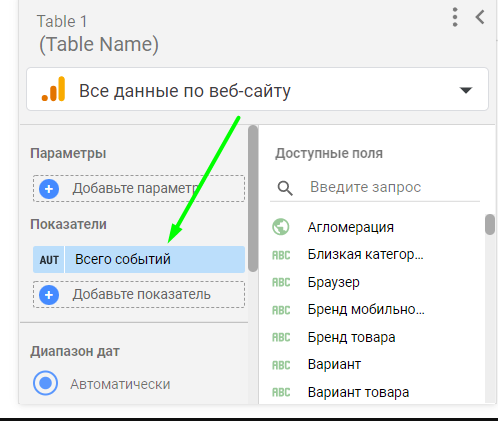Click the ABC icon beside 'Бренд мобильно...'

tap(281, 310)
